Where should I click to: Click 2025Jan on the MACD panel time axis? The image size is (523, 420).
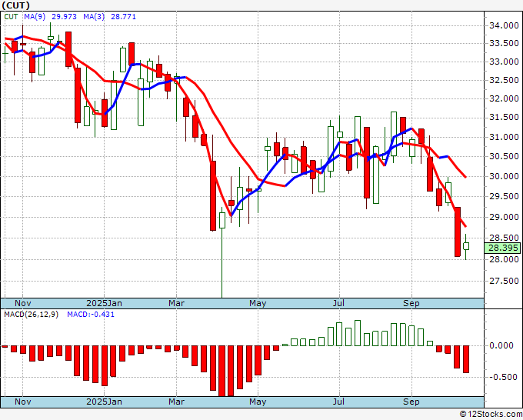pyautogui.click(x=104, y=402)
